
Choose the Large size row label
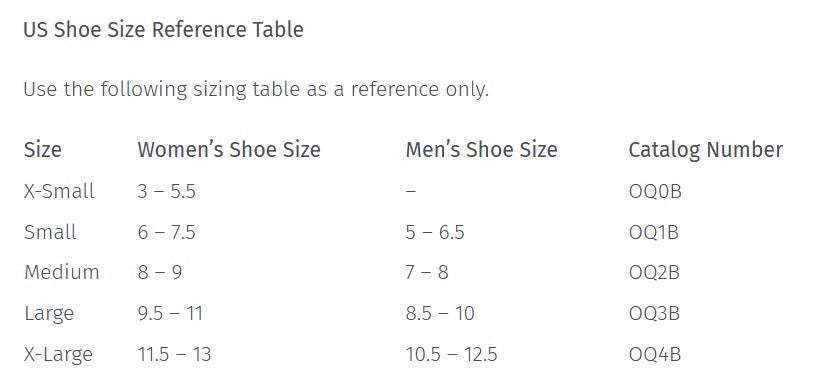point(49,314)
